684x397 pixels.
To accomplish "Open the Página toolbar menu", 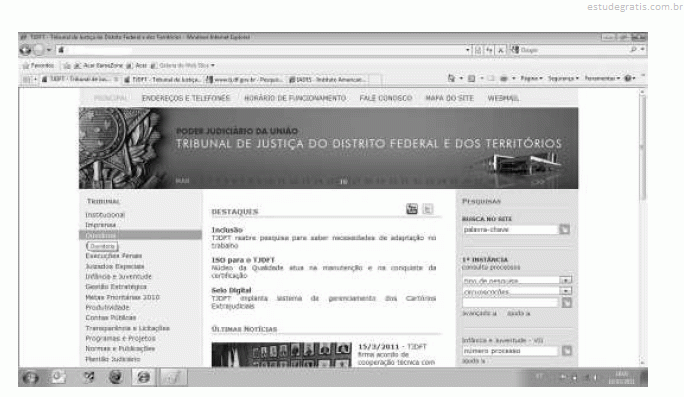I will point(531,79).
